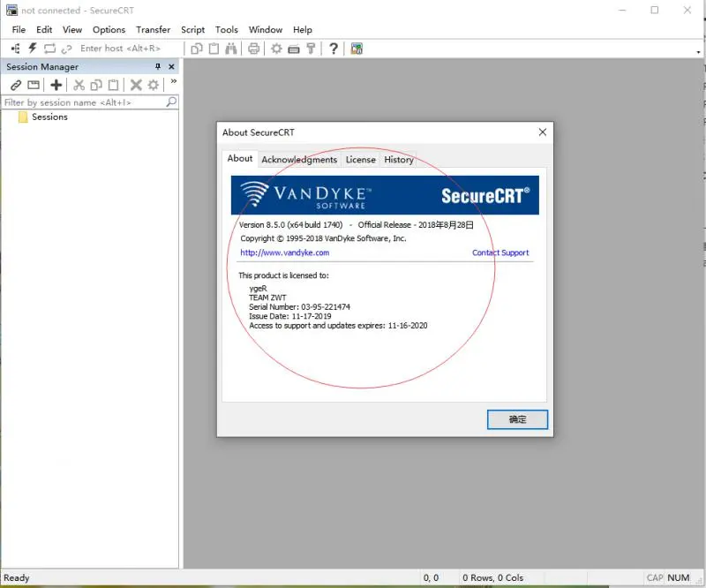Viewport: 706px width, 588px height.
Task: Open the File menu
Action: tap(19, 30)
